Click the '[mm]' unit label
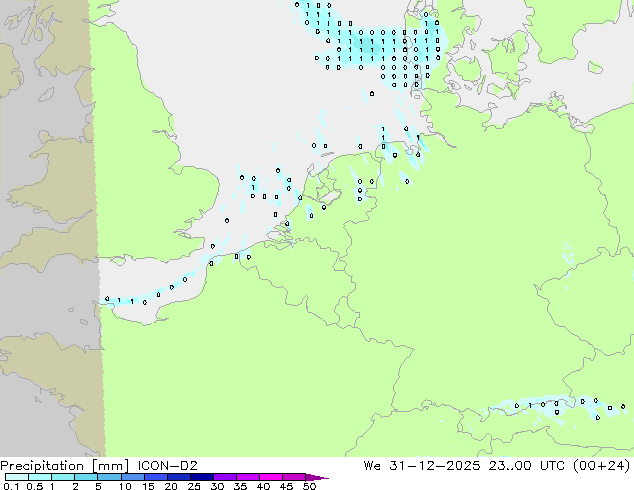Image resolution: width=634 pixels, height=490 pixels. [110, 466]
